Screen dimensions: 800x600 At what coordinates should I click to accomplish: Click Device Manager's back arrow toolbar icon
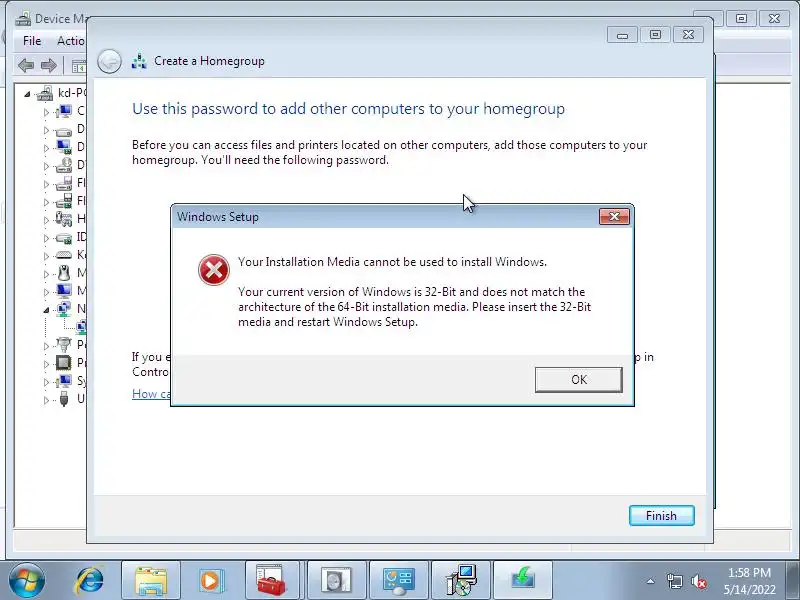click(26, 65)
